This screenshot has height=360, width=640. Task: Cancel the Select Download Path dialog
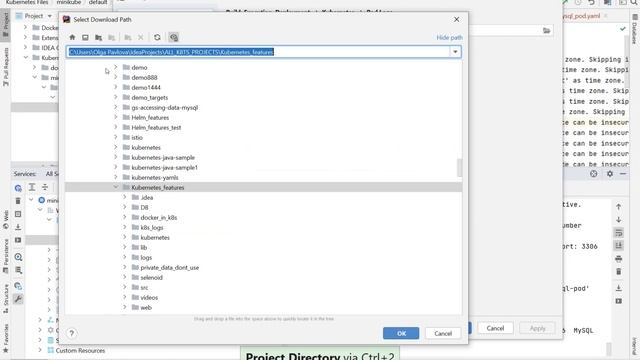click(x=443, y=333)
